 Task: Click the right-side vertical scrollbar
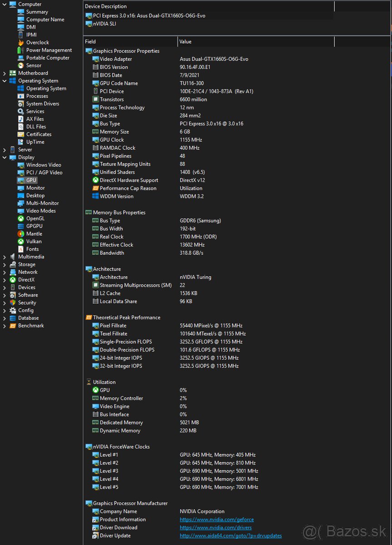389,272
